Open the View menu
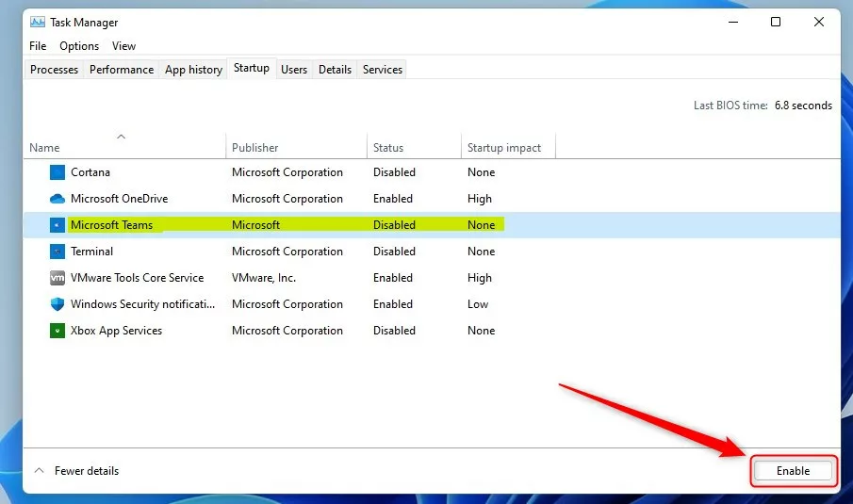853x504 pixels. click(123, 46)
